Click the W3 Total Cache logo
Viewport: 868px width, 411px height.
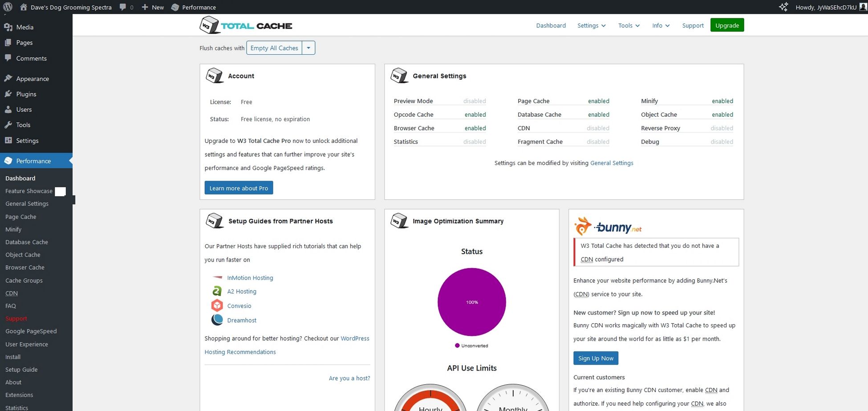point(246,25)
